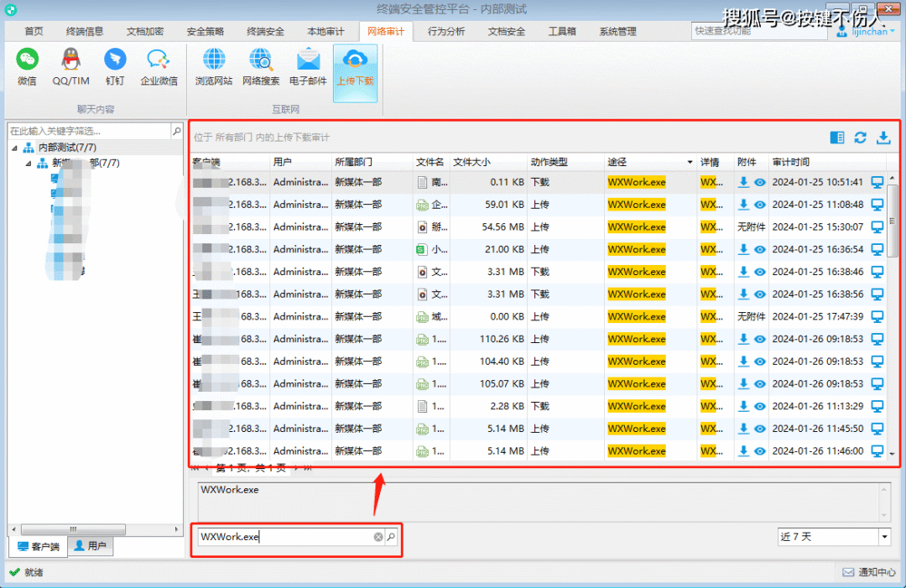Viewport: 906px width, 588px height.
Task: Download attachment for the 16:38:46 record
Action: [743, 272]
